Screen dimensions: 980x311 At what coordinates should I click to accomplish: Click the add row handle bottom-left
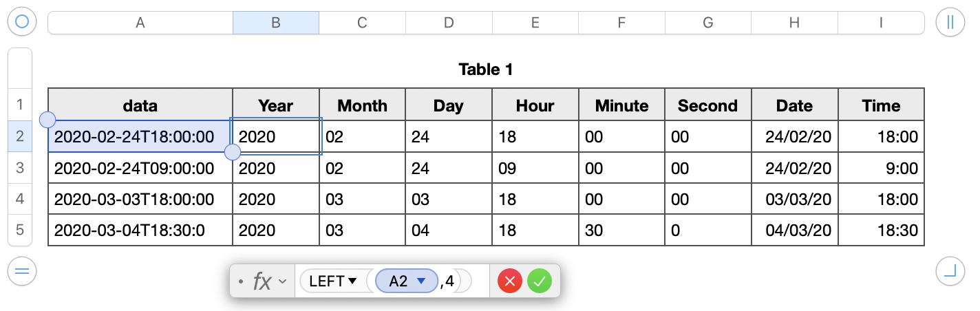click(x=21, y=271)
